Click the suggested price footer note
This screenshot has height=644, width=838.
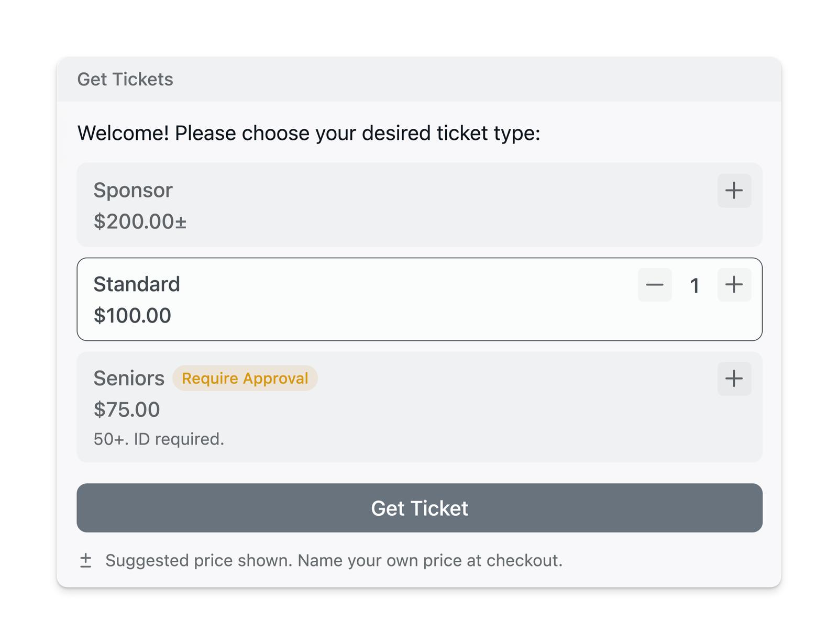pyautogui.click(x=334, y=561)
